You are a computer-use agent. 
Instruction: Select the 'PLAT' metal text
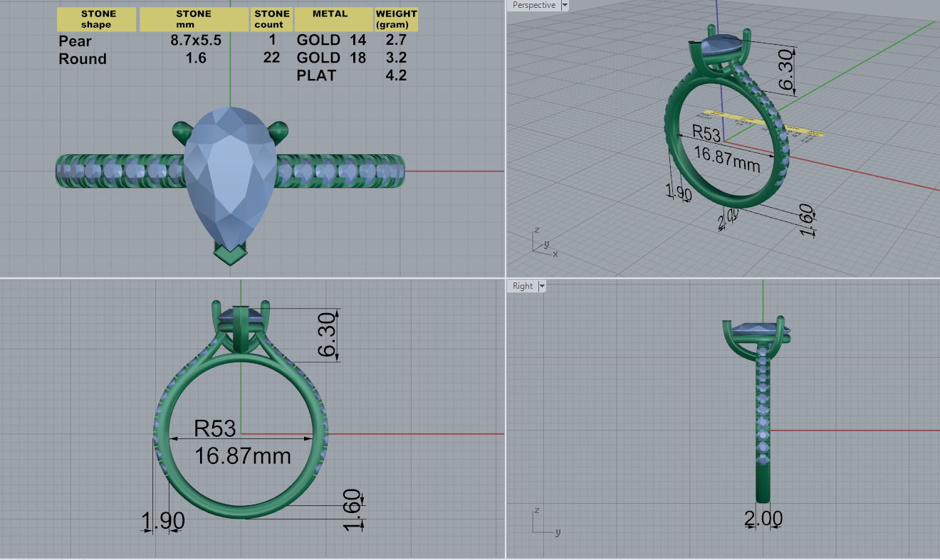coord(316,75)
